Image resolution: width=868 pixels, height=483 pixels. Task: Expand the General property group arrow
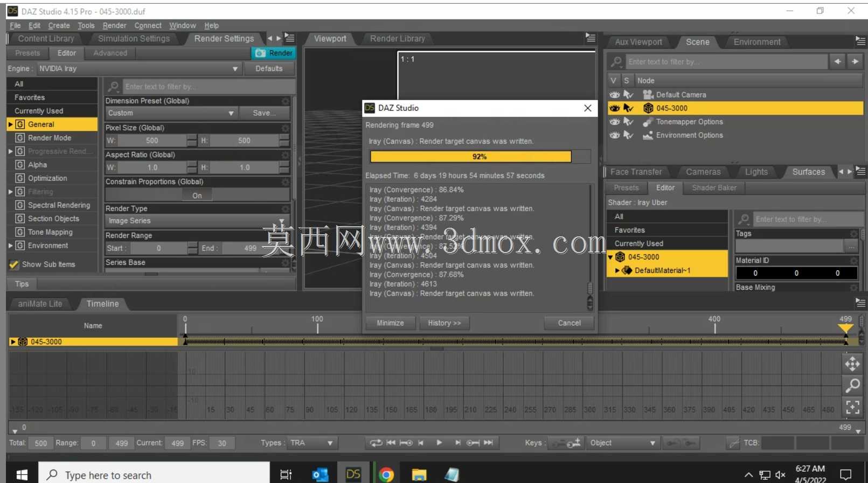click(x=10, y=124)
